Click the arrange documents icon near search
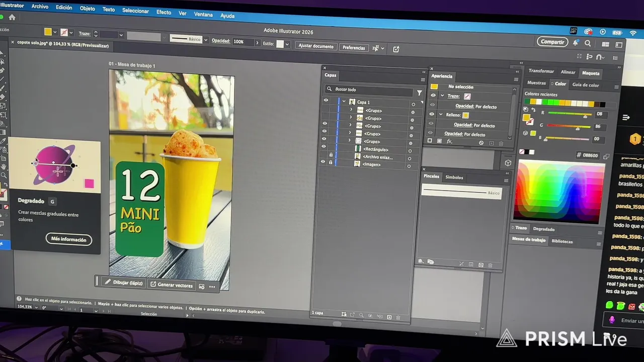The image size is (644, 362). click(x=605, y=44)
